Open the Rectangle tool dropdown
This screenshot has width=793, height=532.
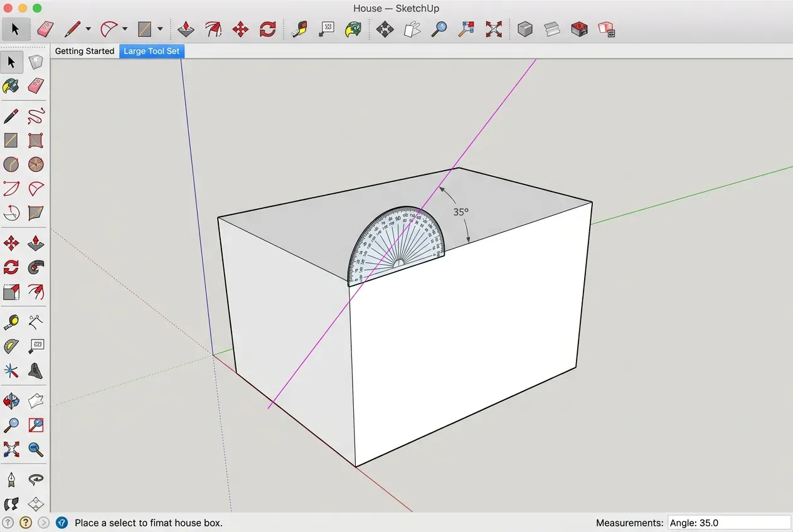click(159, 29)
